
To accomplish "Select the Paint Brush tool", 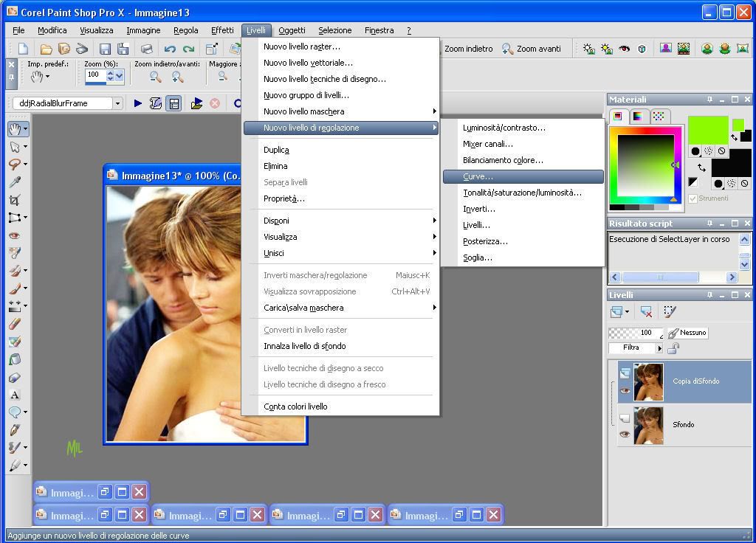I will [x=15, y=288].
